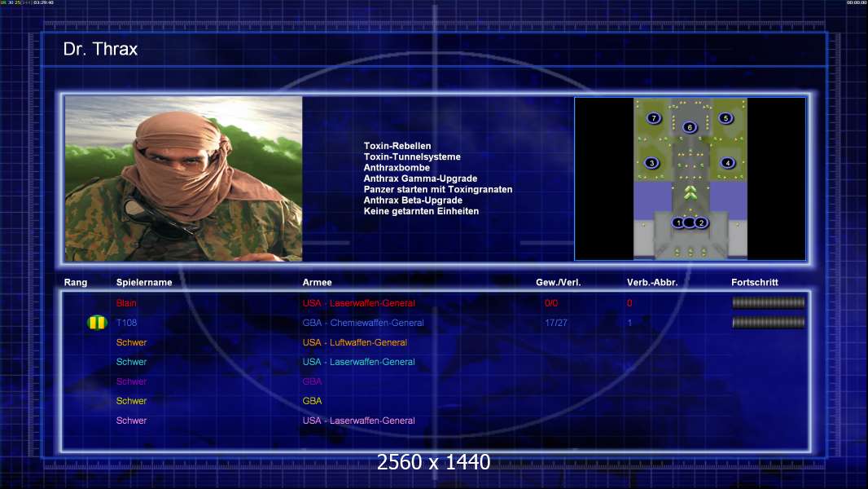Image resolution: width=868 pixels, height=489 pixels.
Task: Click the orange Schwer player name
Action: click(x=131, y=342)
